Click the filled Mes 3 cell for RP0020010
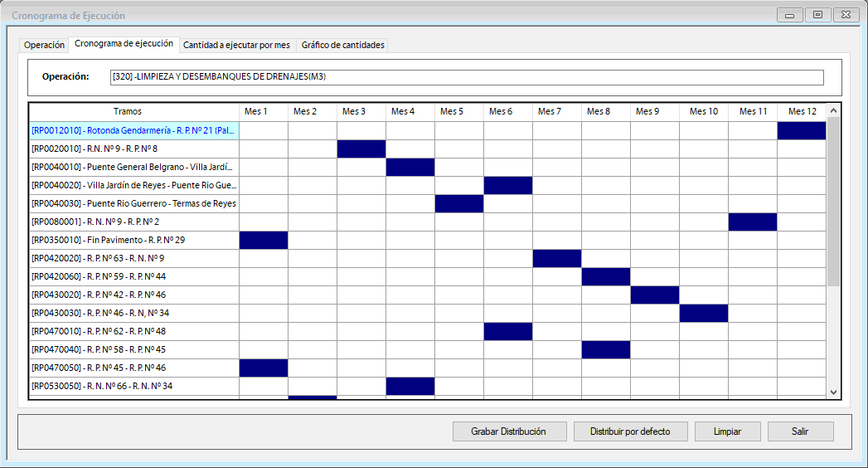868x468 pixels. coord(361,149)
